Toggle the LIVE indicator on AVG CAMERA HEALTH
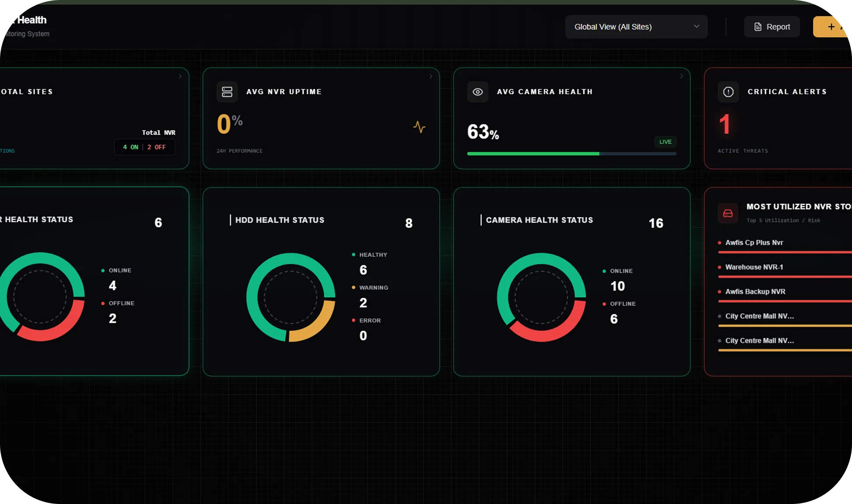The width and height of the screenshot is (852, 504). point(665,142)
